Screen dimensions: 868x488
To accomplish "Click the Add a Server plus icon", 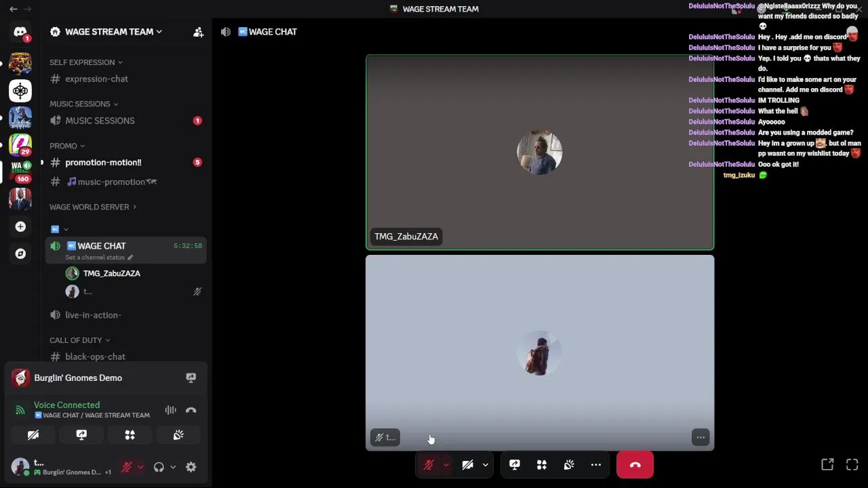I will tap(20, 226).
